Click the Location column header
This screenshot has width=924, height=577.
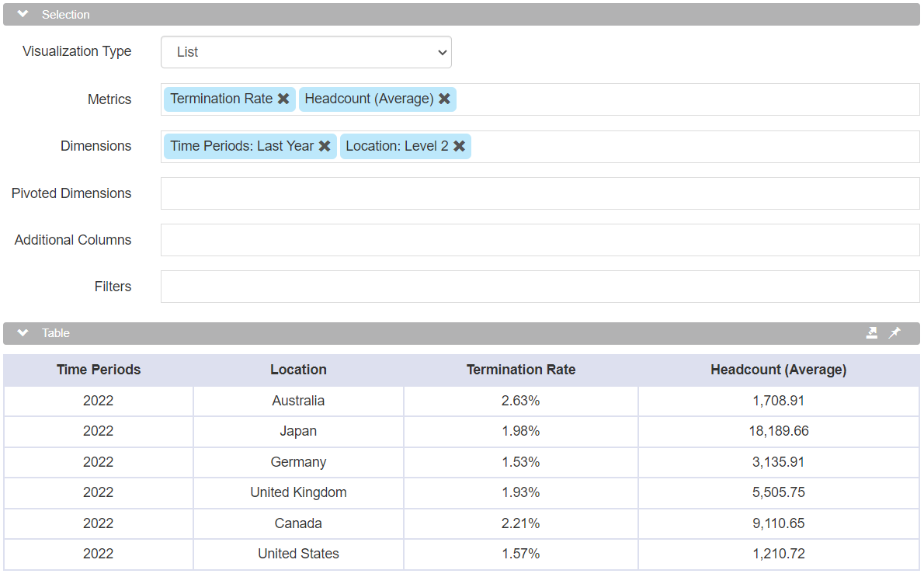coord(298,370)
